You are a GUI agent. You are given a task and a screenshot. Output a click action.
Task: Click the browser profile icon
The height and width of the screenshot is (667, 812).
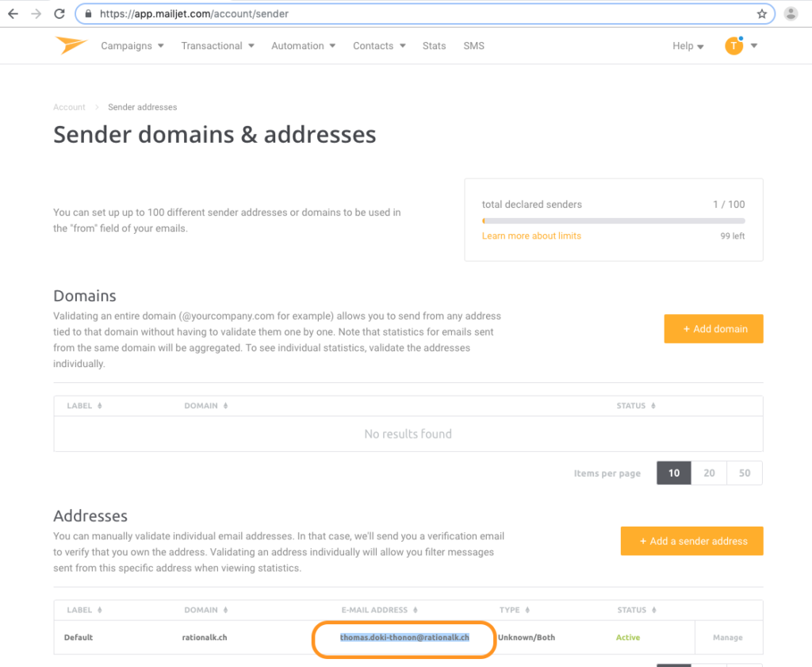pos(791,13)
